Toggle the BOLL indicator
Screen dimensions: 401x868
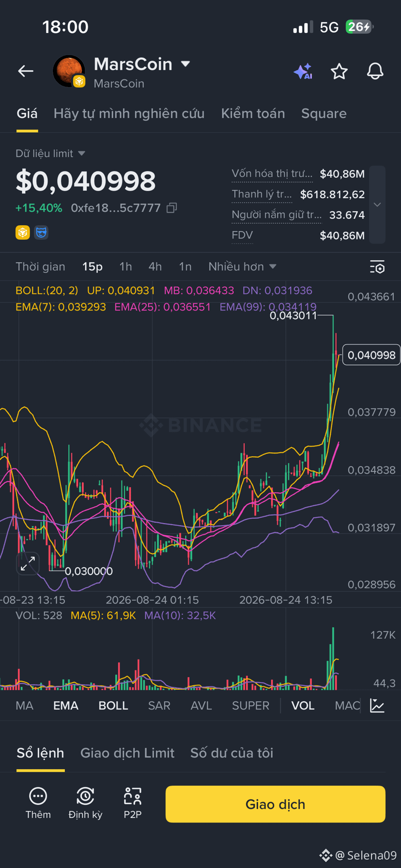point(113,705)
